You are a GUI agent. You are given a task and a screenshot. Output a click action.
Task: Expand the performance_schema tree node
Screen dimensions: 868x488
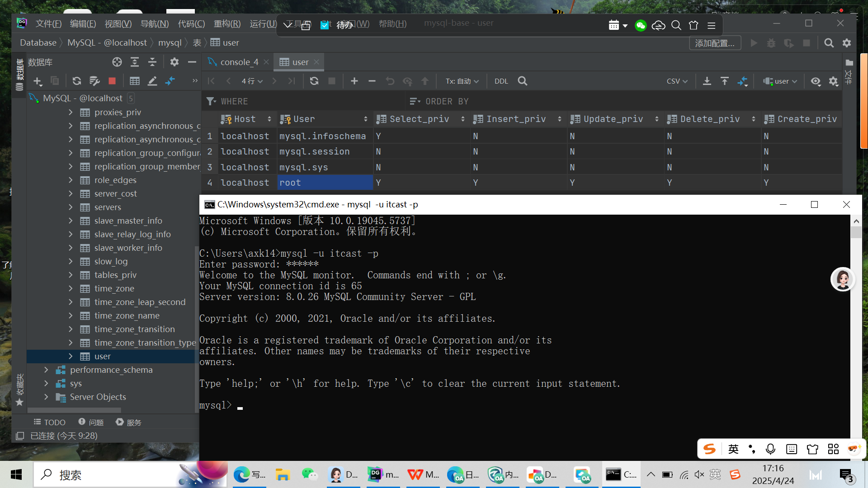point(46,370)
